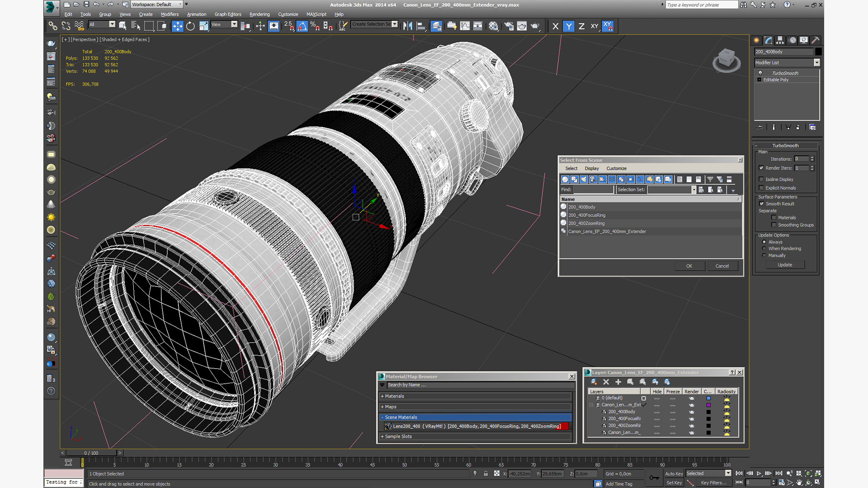Open the Create command panel tab

click(756, 40)
